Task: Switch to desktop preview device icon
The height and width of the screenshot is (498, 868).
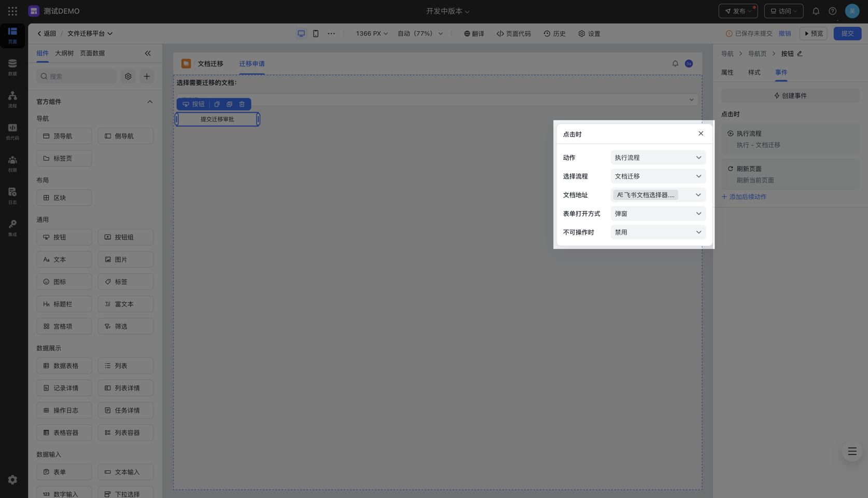Action: click(x=301, y=33)
